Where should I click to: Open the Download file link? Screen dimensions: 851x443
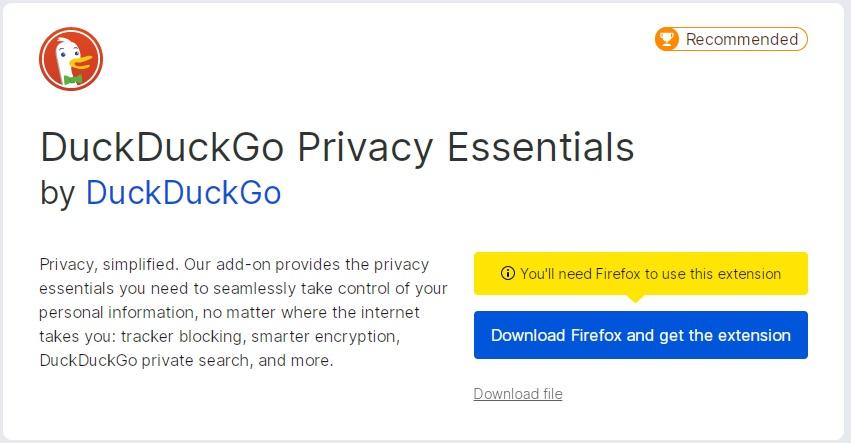(x=518, y=394)
